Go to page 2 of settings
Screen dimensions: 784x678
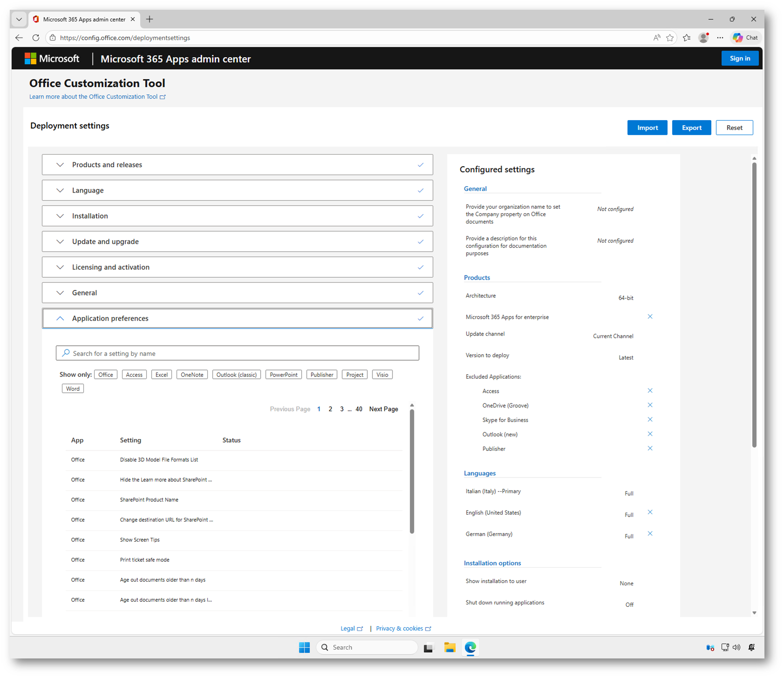coord(330,409)
